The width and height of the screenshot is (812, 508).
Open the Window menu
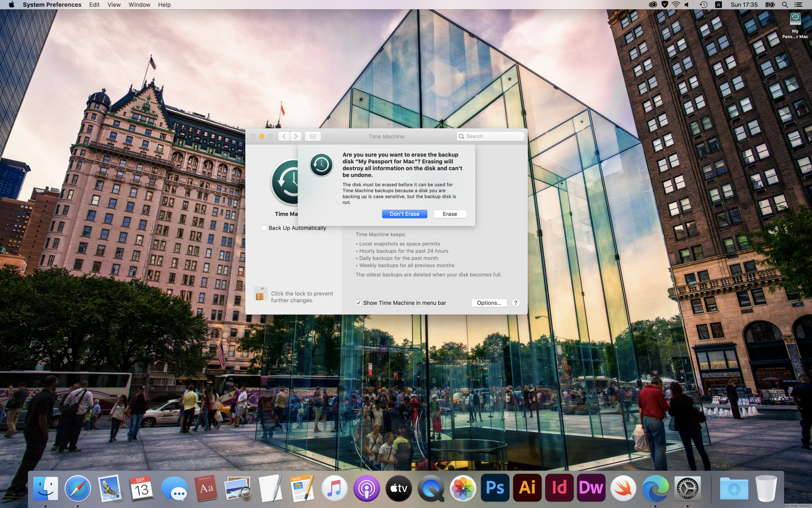coord(139,4)
